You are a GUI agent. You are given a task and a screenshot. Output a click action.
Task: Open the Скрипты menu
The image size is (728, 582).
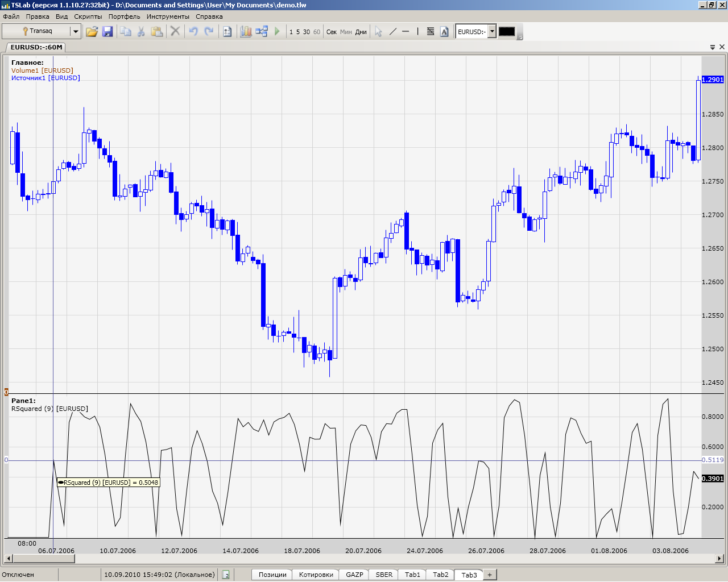tap(88, 16)
